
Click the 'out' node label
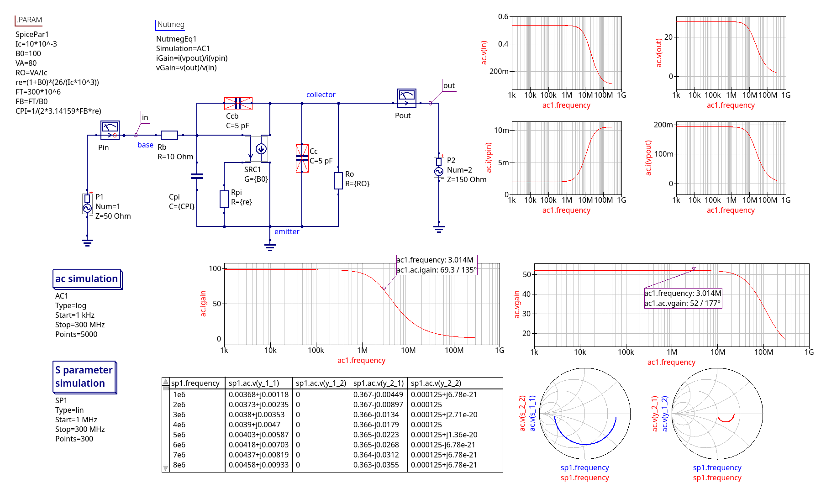449,86
